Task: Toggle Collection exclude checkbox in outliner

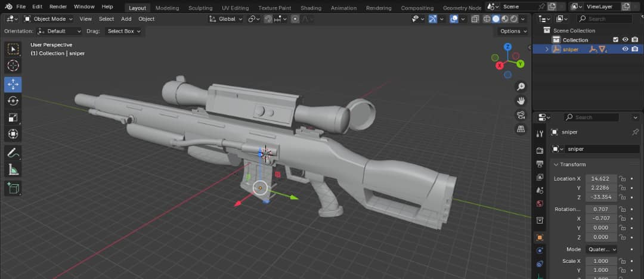Action: (x=615, y=40)
